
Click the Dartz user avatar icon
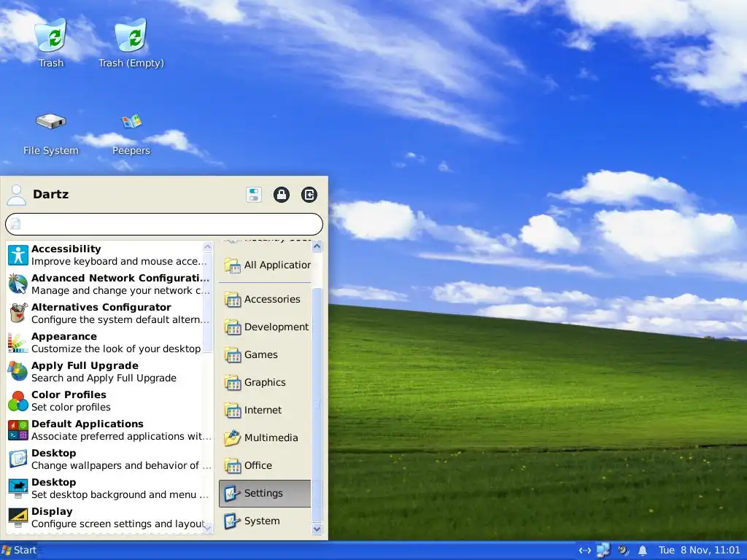pos(16,195)
